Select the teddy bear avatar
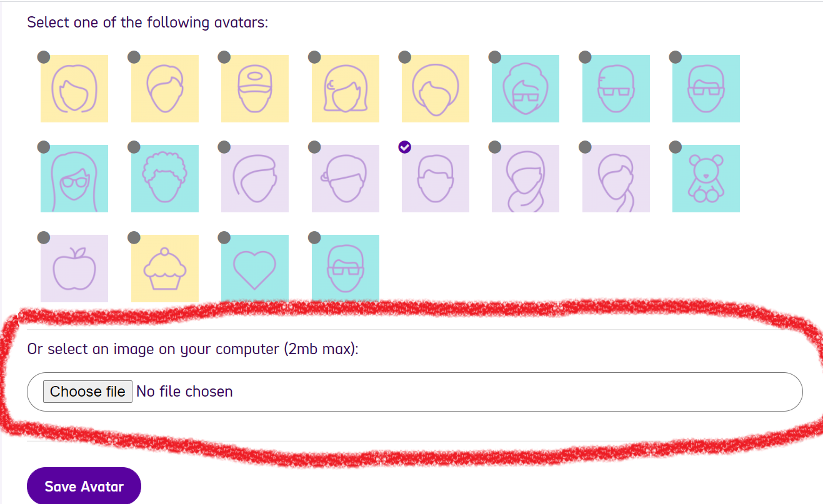Screen dimensions: 823x504 coord(706,179)
